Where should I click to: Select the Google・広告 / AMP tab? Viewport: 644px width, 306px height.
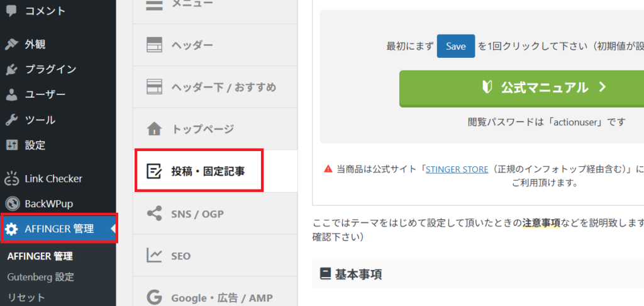222,297
